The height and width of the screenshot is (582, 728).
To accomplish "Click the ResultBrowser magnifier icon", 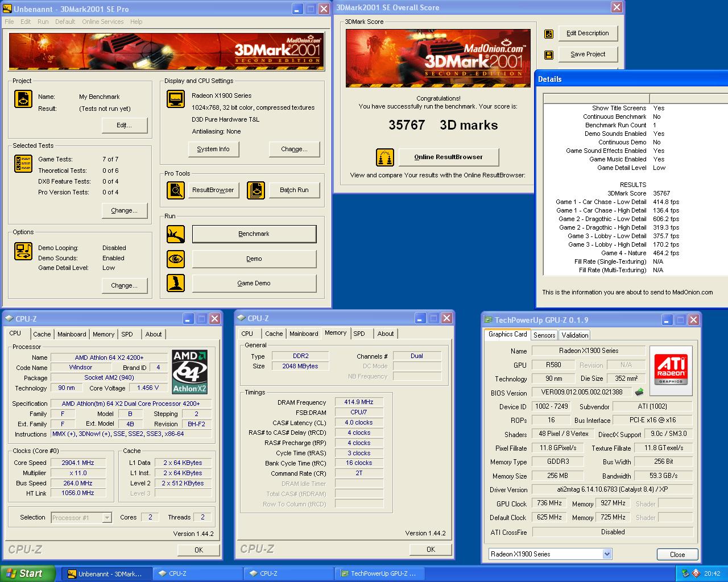I will [x=176, y=190].
